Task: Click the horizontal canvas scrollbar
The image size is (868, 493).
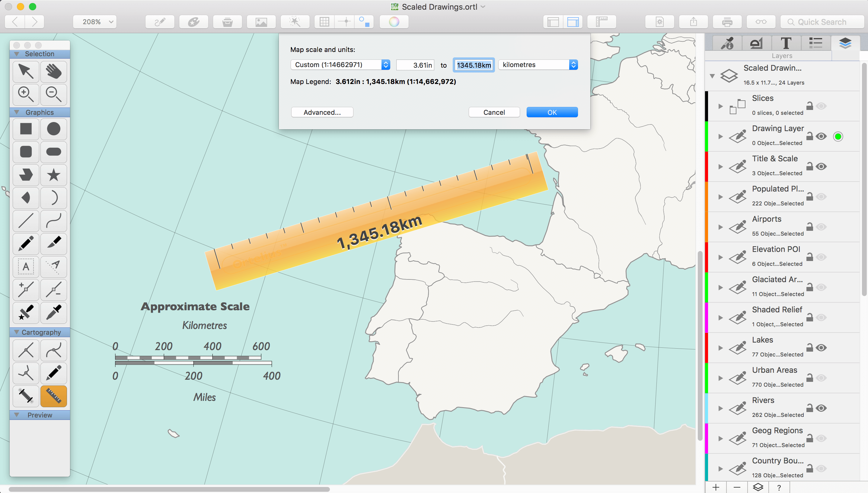Action: 169,489
